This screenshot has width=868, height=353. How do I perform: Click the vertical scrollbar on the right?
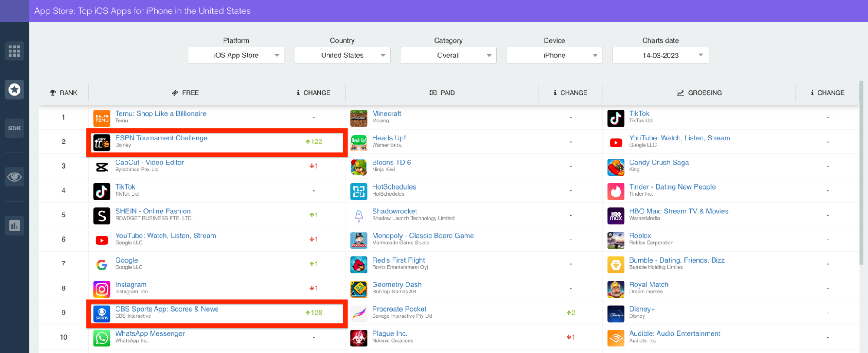861,173
